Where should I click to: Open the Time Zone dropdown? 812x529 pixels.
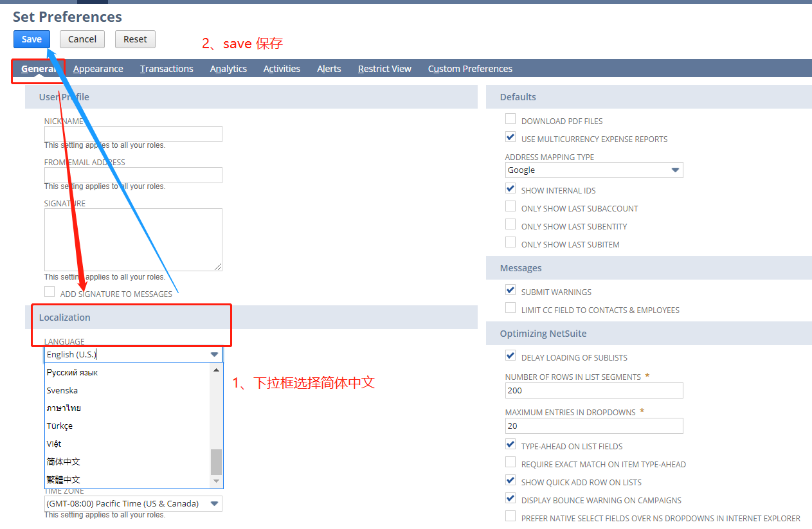point(214,503)
